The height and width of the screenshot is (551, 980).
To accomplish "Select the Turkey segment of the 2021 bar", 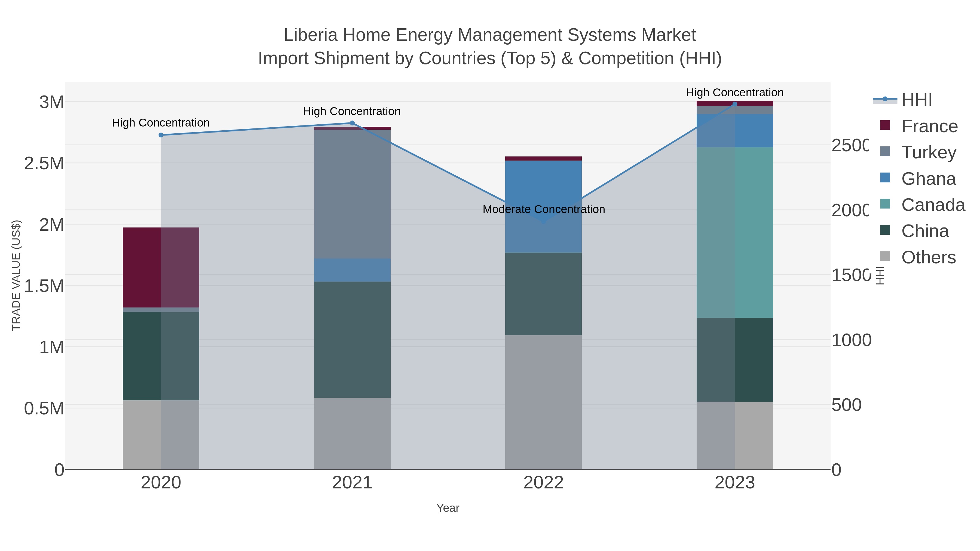I will click(352, 194).
